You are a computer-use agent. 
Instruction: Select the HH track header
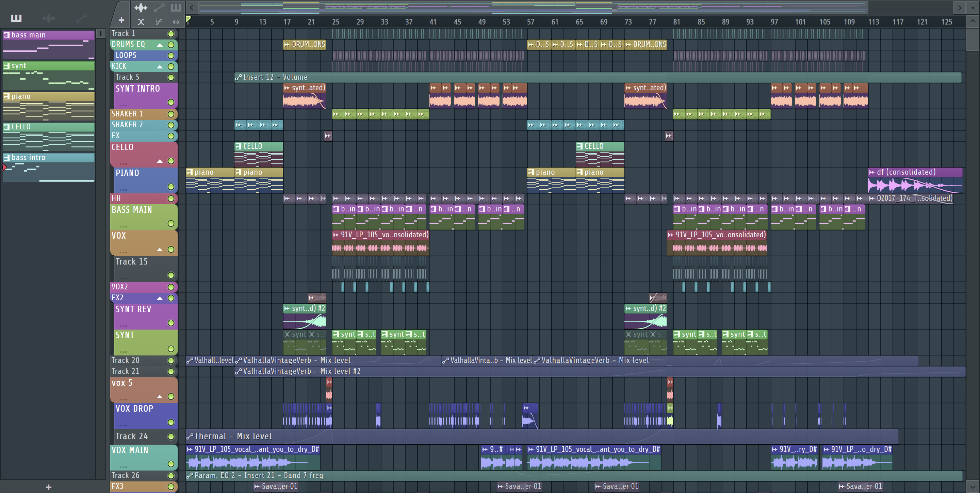pyautogui.click(x=144, y=198)
